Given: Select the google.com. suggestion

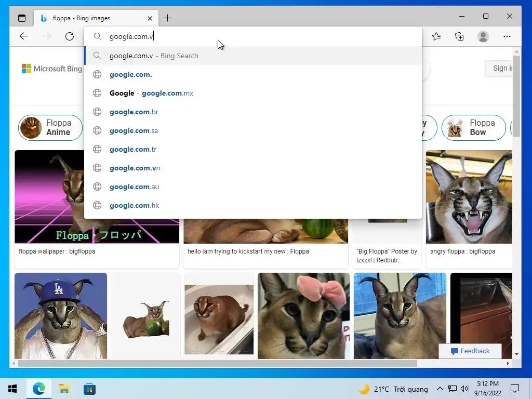Looking at the screenshot, I should pos(253,74).
